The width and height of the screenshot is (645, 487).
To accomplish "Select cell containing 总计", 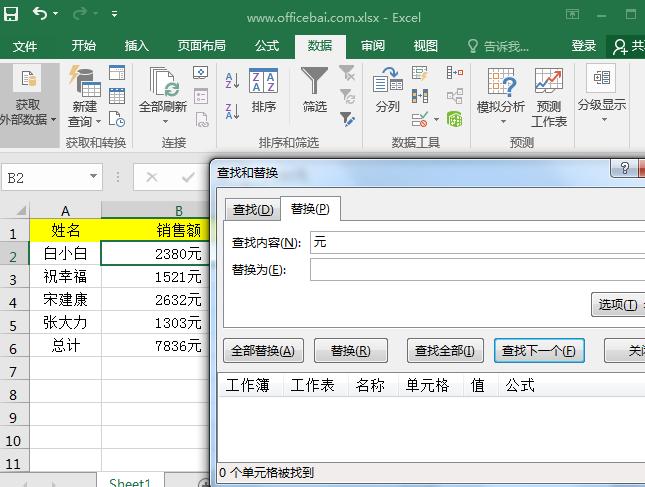I will [x=65, y=346].
